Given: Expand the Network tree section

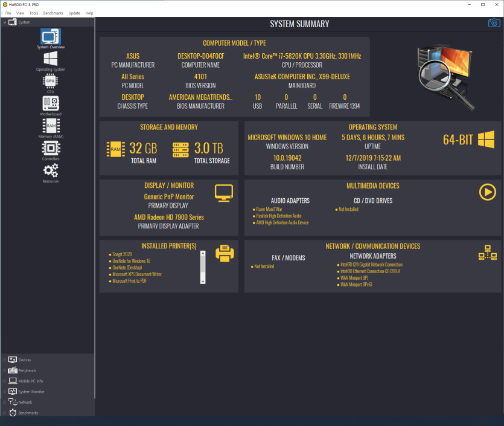Looking at the screenshot, I should click(4, 402).
